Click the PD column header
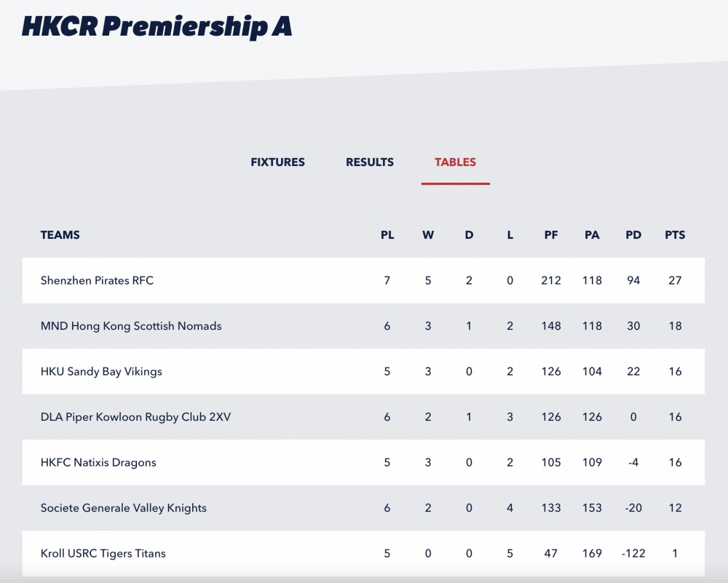This screenshot has height=583, width=728. point(633,235)
